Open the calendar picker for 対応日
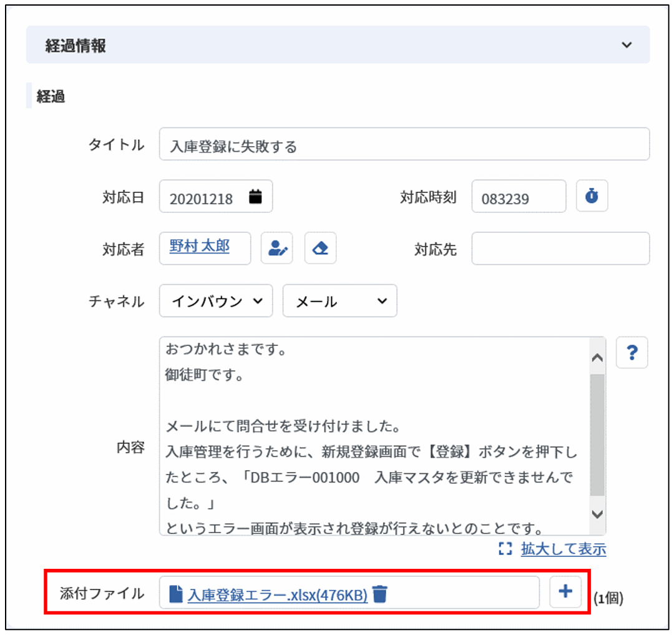672x635 pixels. point(255,197)
